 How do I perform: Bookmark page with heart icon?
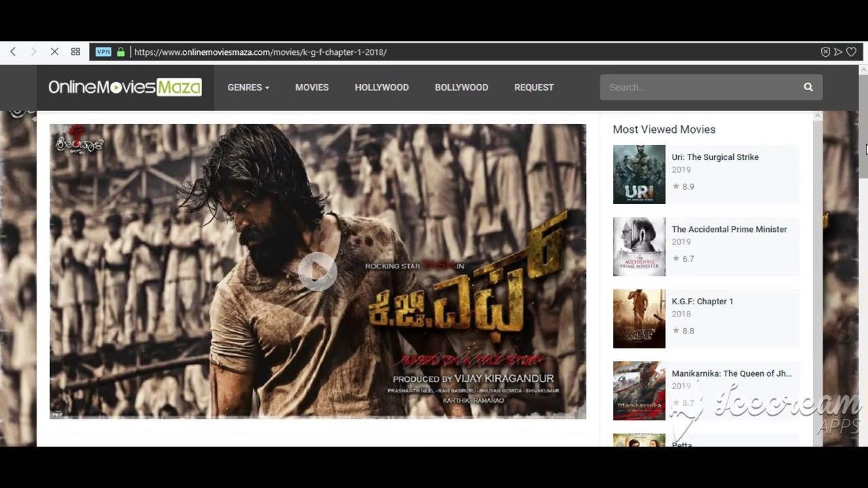851,52
